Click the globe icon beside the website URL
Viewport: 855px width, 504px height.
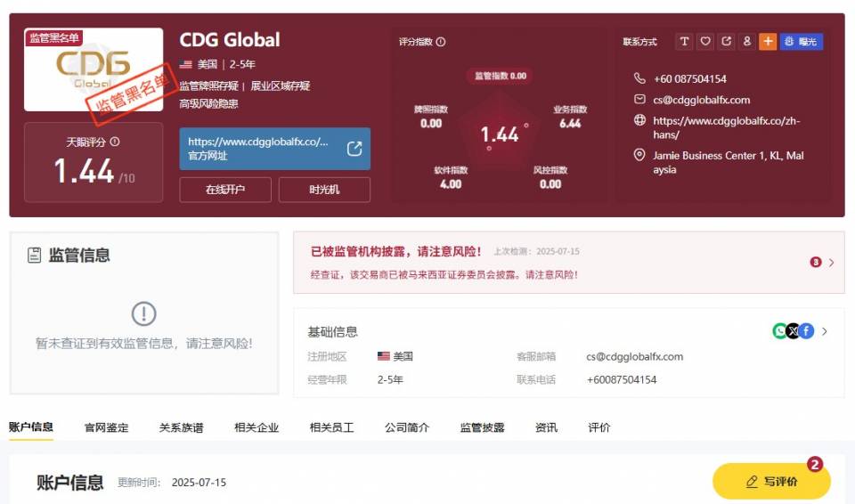coord(639,120)
